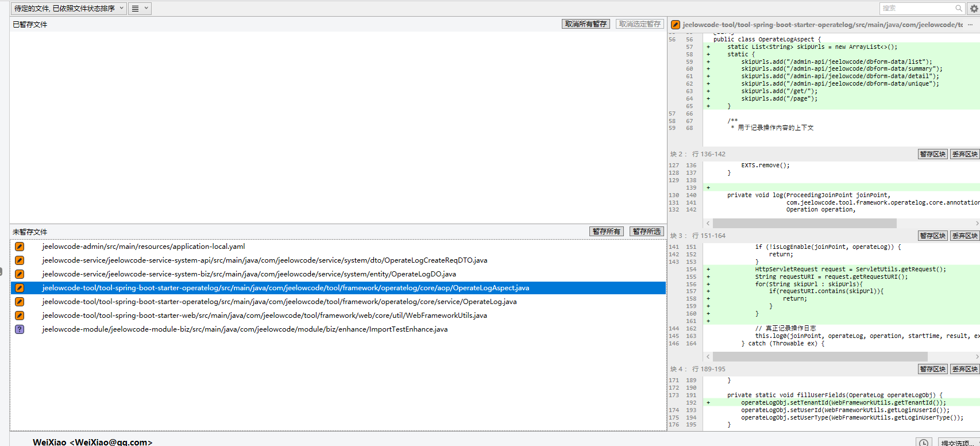
Task: Click the pencil icon in diff header
Action: tap(676, 25)
